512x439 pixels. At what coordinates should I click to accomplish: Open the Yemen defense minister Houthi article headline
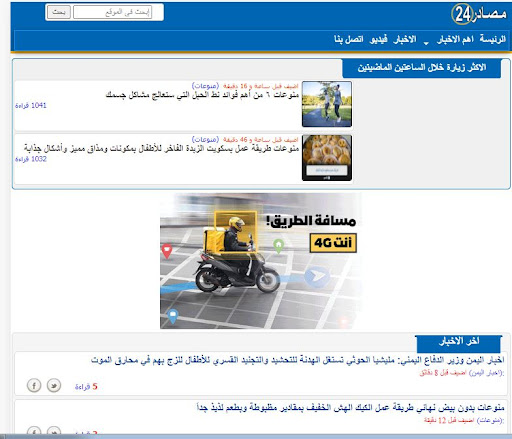pyautogui.click(x=297, y=360)
